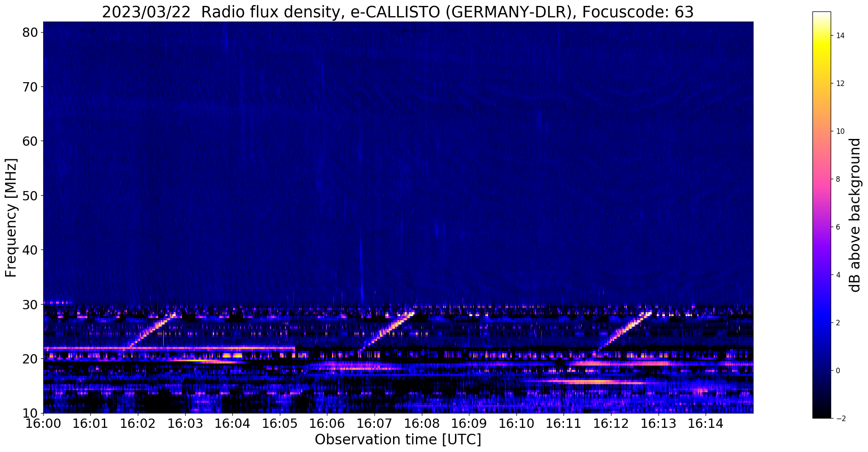The image size is (868, 452).
Task: Click the 16:13 x-axis tick label
Action: point(659,424)
